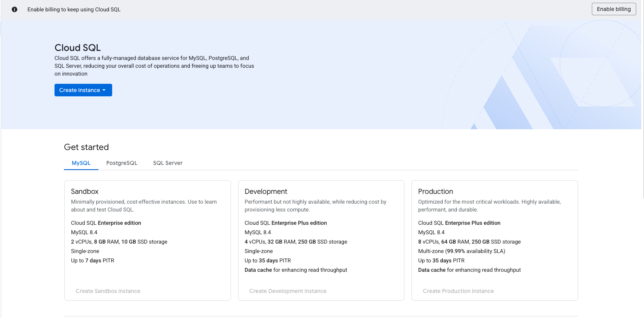The width and height of the screenshot is (644, 318).
Task: Click Create Sandbox instance
Action: click(108, 291)
